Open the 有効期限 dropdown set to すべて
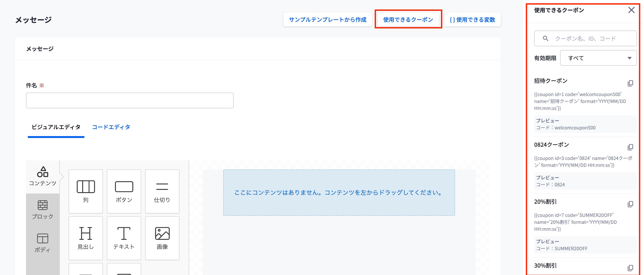Viewport: 644px width, 275px height. pyautogui.click(x=598, y=58)
